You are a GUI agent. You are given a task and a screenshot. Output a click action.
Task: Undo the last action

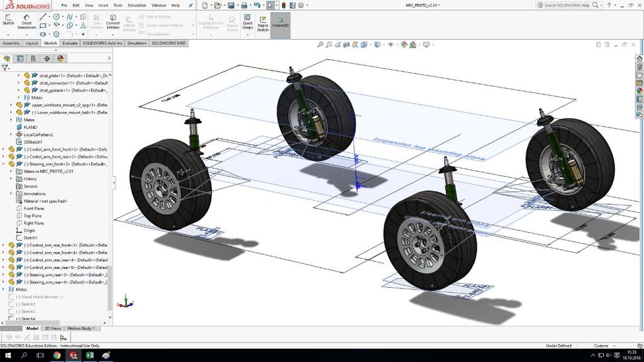pos(257,5)
